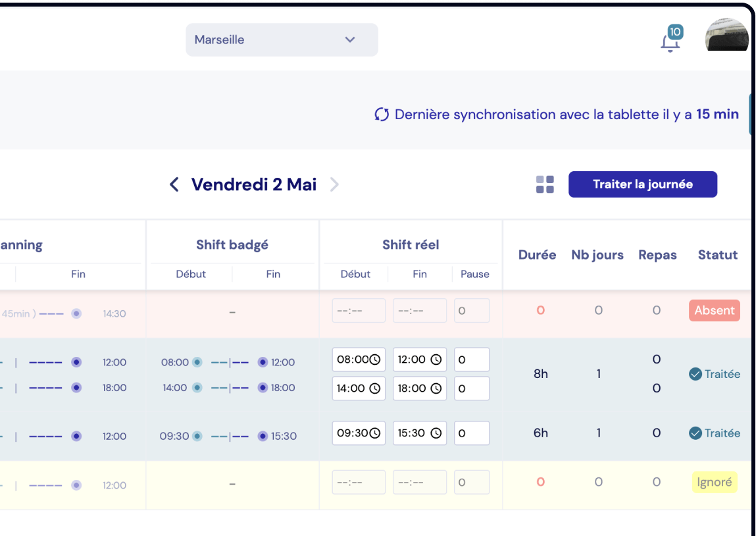Viewport: 756px width, 536px height.
Task: Click the Absent status badge
Action: click(714, 310)
